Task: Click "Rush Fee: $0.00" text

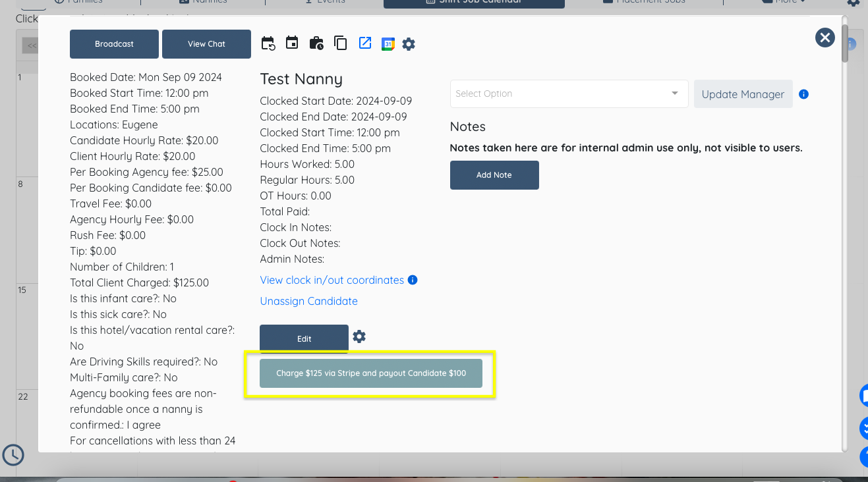Action: (107, 235)
